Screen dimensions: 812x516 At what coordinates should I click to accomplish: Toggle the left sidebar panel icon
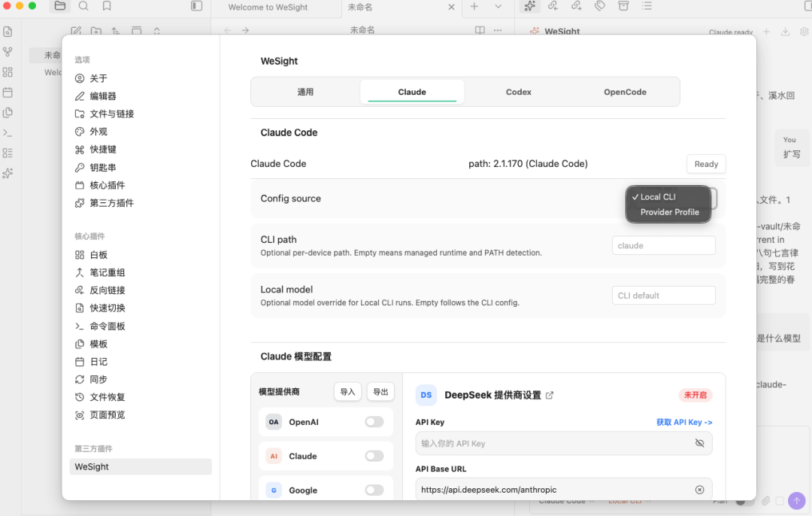(x=196, y=6)
